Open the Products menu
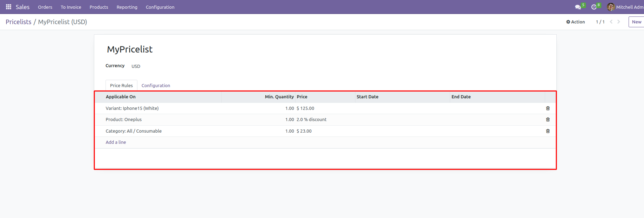644x218 pixels. (x=99, y=7)
